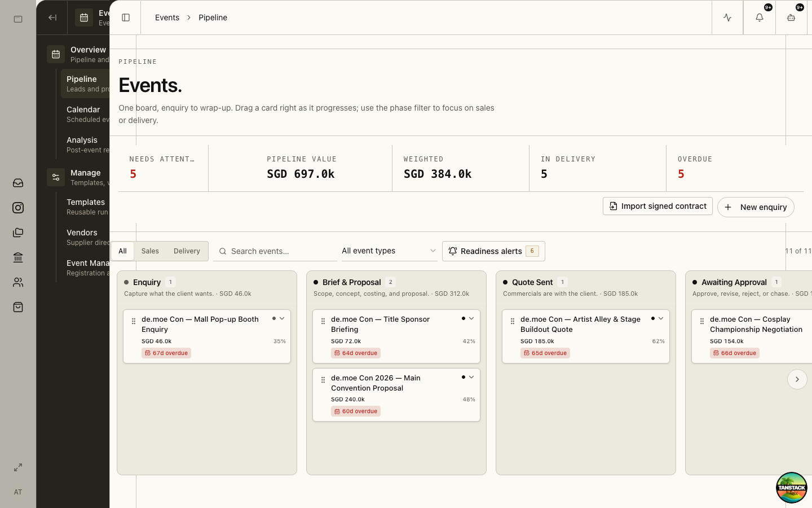This screenshot has width=812, height=508.
Task: Open the activity pulse icon in header
Action: point(727,17)
